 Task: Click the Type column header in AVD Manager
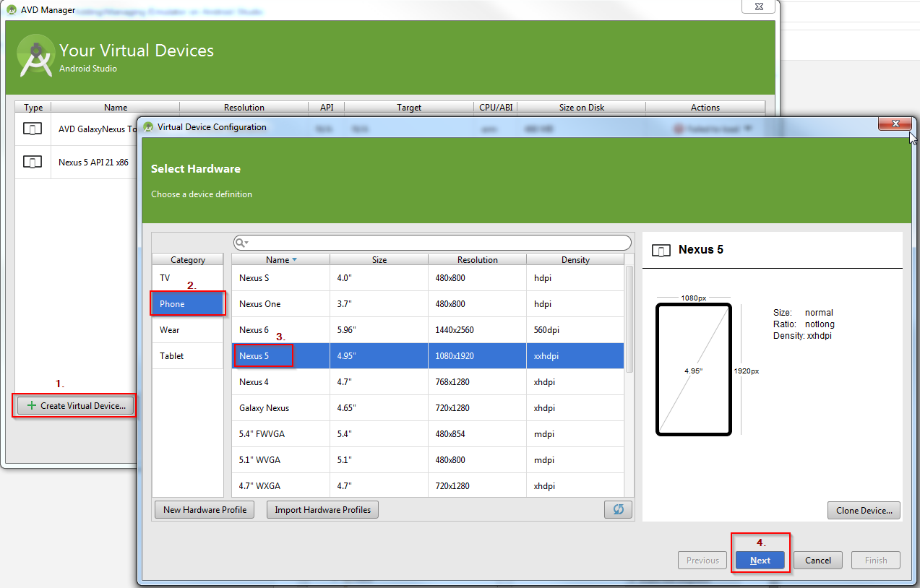click(33, 108)
